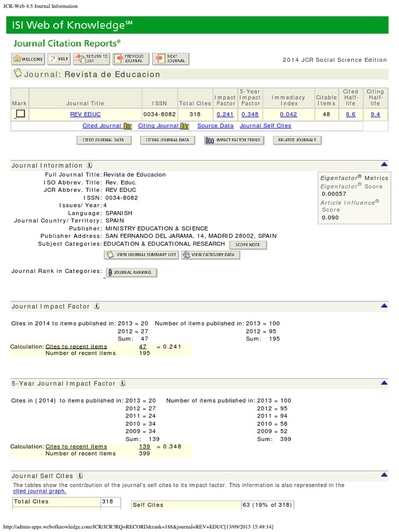Tick the Mark checkbox for REV EDUC
The image size is (399, 532).
[21, 114]
